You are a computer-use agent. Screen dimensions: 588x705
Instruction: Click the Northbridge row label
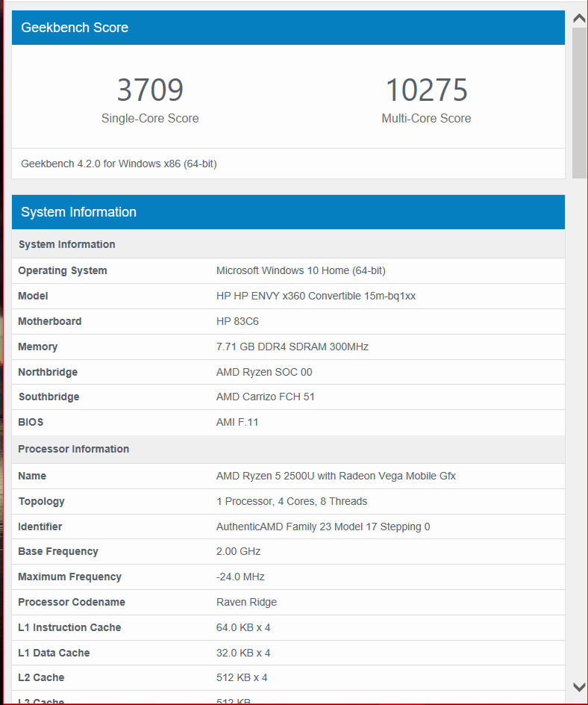(x=48, y=372)
